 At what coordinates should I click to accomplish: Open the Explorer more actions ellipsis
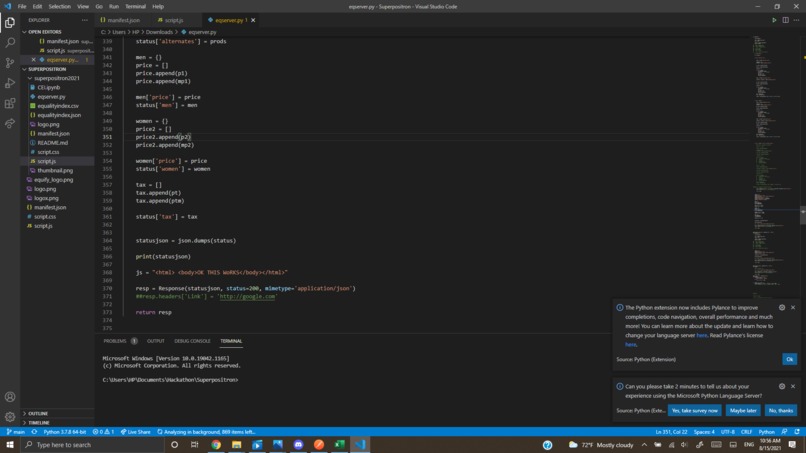coord(84,20)
